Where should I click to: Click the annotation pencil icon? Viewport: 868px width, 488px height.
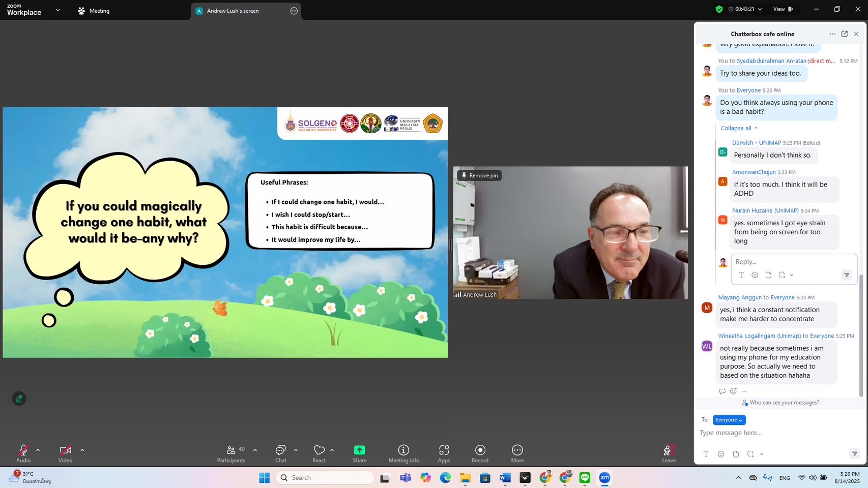[19, 399]
